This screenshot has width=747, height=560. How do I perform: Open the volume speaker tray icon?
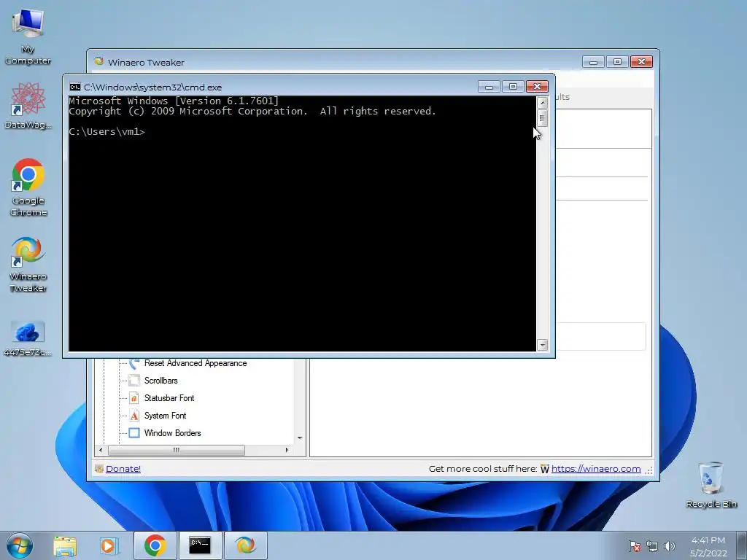coord(670,546)
